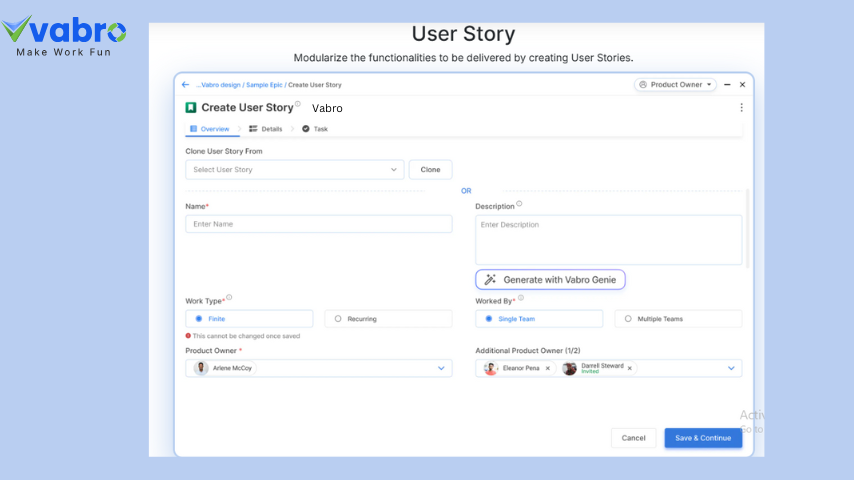The width and height of the screenshot is (854, 480).
Task: Switch to the Details tab
Action: click(x=266, y=129)
